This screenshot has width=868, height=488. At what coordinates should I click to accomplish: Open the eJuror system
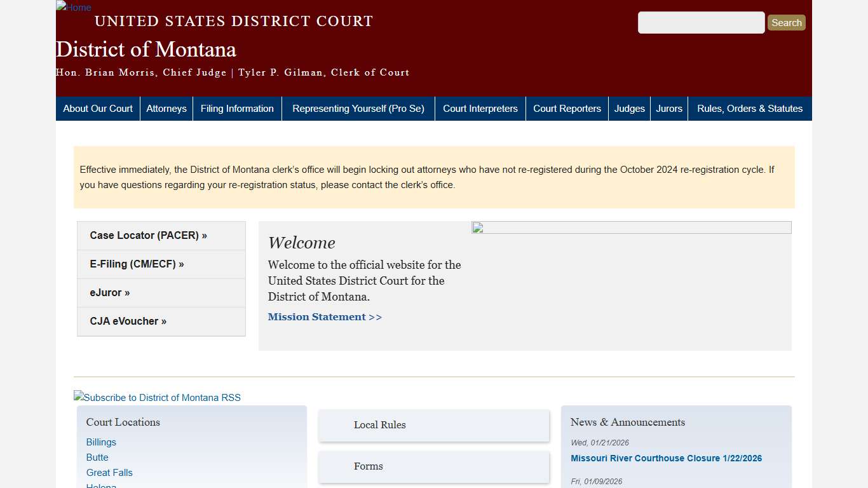tap(109, 292)
